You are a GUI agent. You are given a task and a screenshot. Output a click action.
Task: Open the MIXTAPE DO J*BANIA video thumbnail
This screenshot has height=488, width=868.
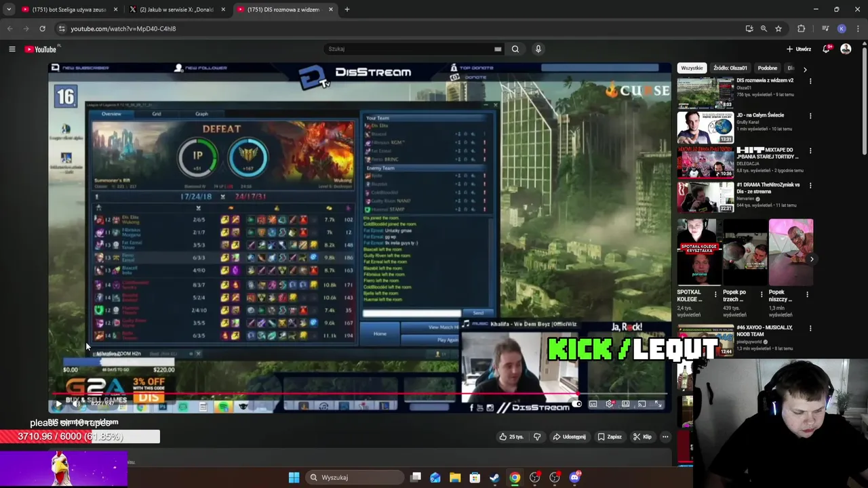point(705,163)
